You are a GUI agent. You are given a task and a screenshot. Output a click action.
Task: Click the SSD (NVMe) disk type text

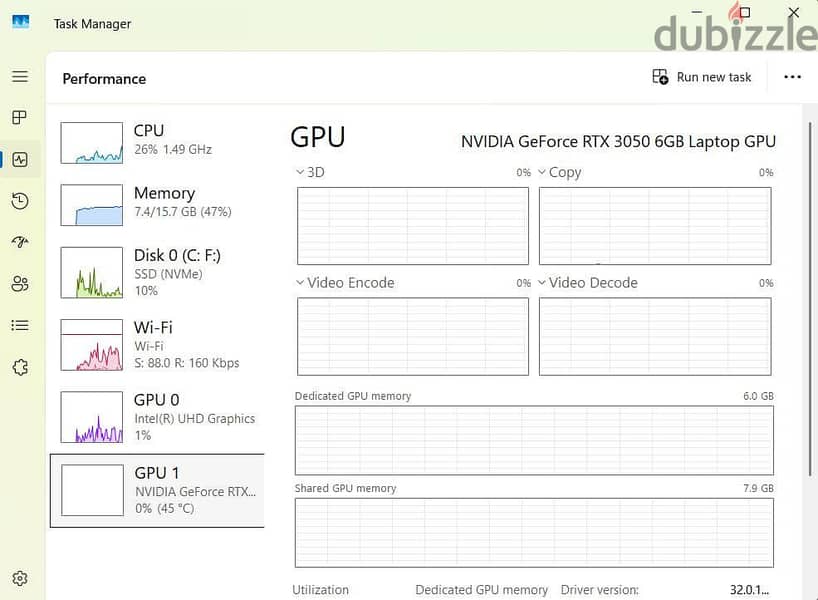169,274
